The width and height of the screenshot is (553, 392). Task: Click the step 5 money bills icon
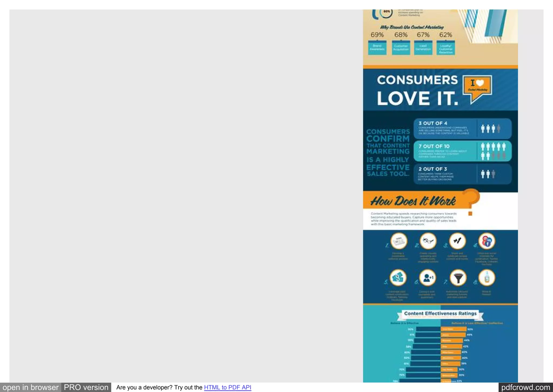(x=398, y=278)
